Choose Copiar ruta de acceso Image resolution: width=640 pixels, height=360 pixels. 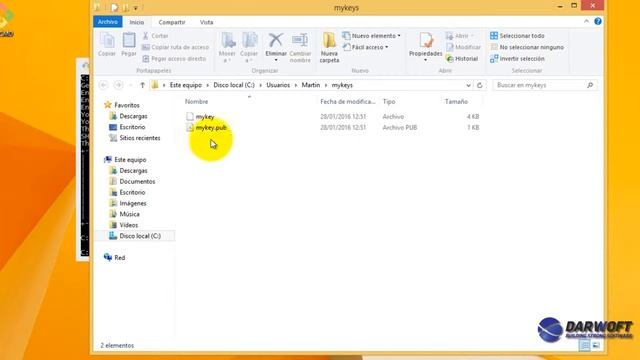pyautogui.click(x=176, y=47)
